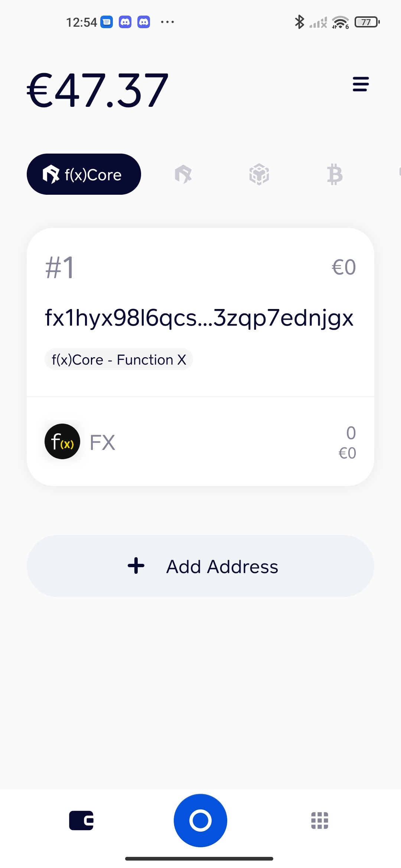401x868 pixels.
Task: Tap the FX token logo
Action: [62, 441]
